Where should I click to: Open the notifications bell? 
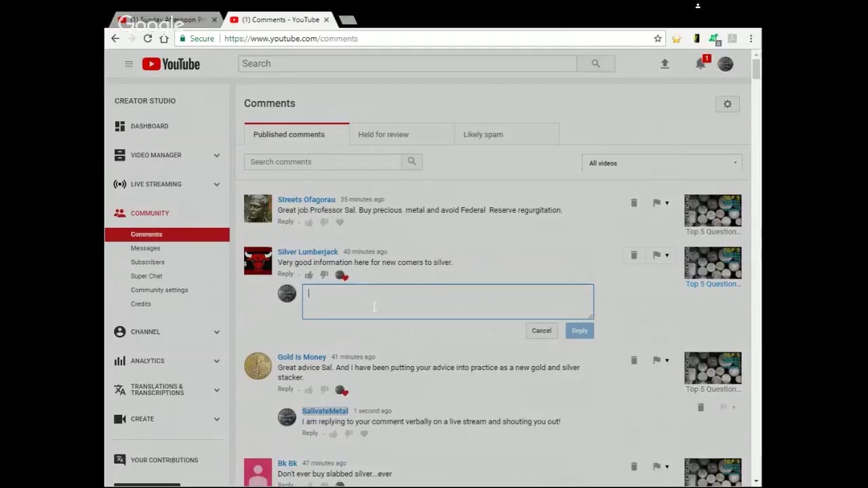(x=701, y=64)
